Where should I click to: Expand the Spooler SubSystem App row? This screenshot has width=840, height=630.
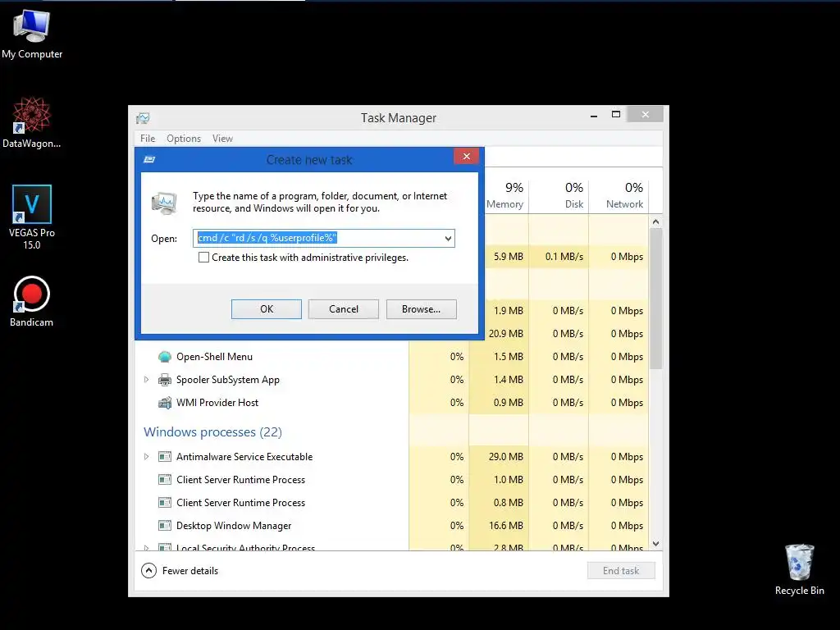click(146, 380)
